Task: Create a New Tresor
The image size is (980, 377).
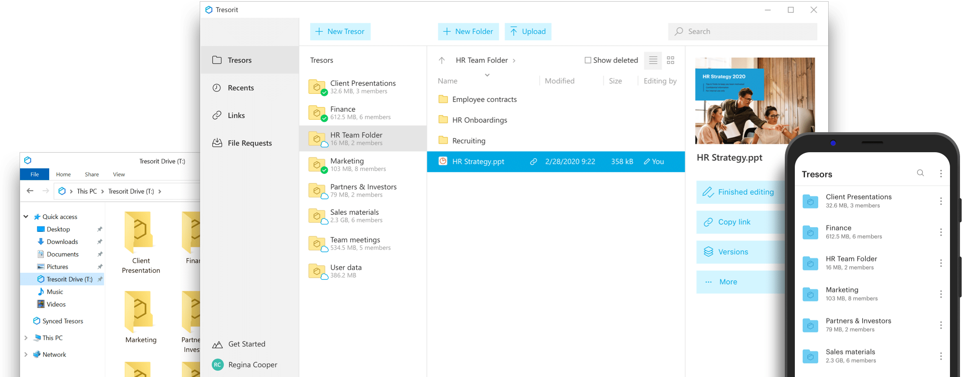Action: point(340,31)
